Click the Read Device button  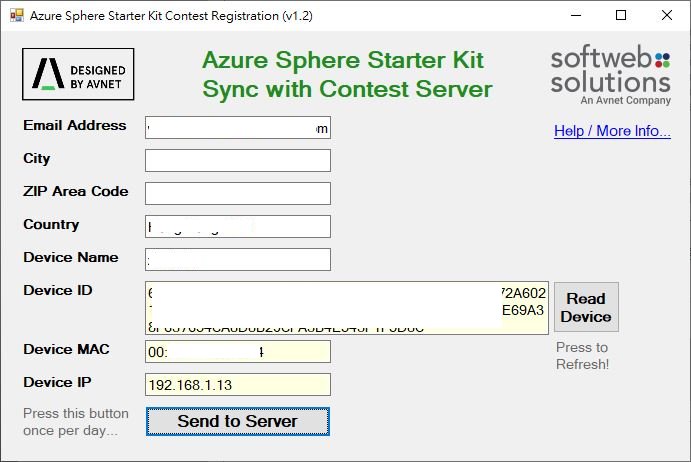tap(586, 307)
